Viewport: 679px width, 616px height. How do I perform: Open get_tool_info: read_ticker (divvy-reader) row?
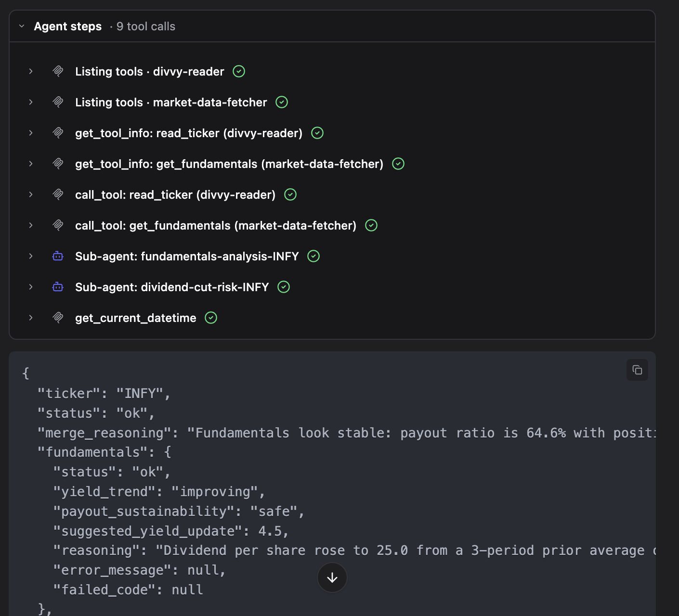tap(189, 133)
